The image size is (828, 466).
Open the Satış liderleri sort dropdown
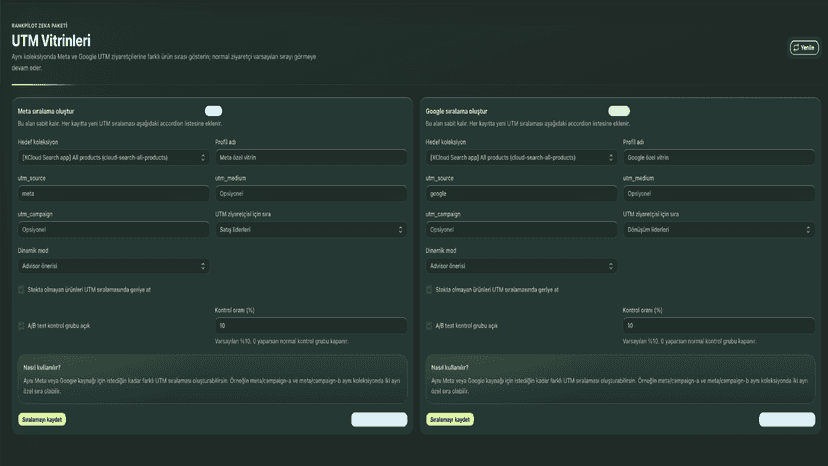pyautogui.click(x=310, y=229)
